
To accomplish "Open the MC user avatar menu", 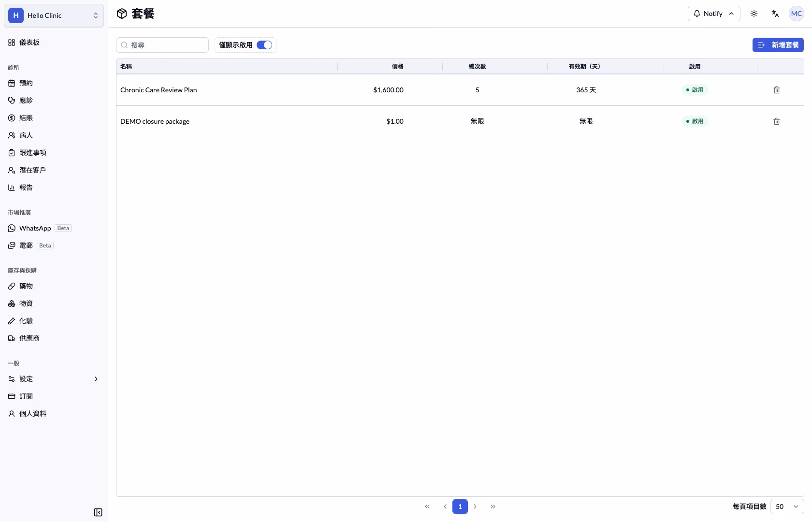I will tap(797, 14).
